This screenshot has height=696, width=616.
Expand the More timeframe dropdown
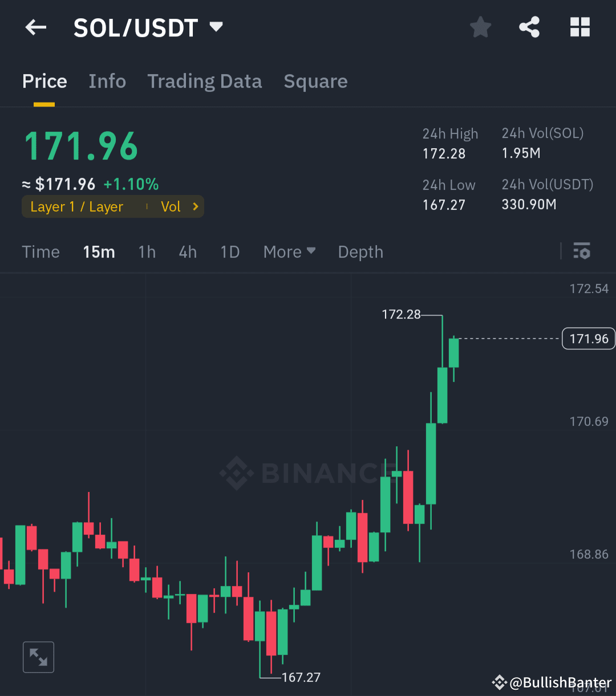289,251
